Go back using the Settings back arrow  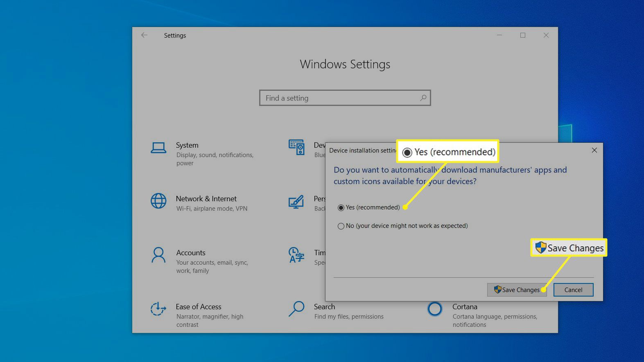click(x=144, y=35)
